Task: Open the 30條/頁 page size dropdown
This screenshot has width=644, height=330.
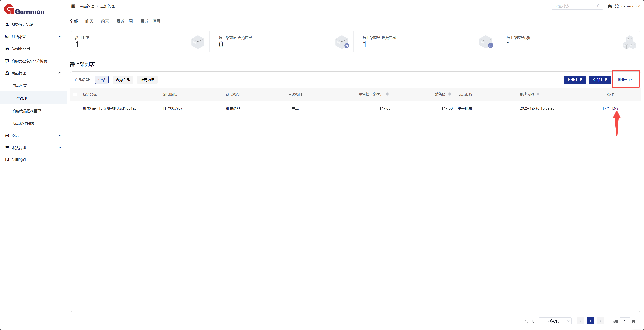Action: tap(555, 321)
